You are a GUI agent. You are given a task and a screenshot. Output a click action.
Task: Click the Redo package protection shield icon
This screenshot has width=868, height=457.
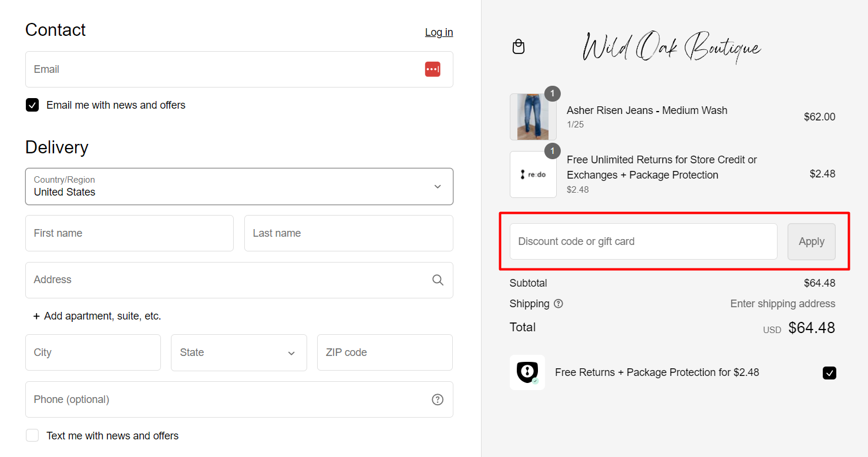(527, 372)
